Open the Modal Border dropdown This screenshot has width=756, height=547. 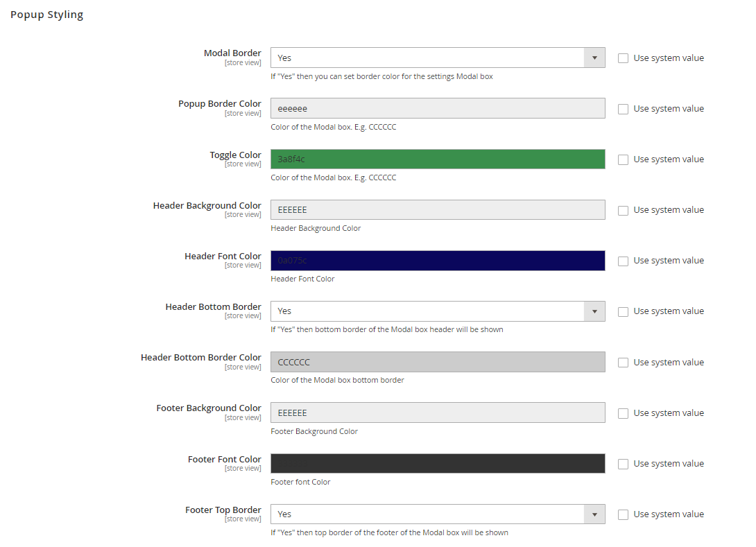pos(437,58)
